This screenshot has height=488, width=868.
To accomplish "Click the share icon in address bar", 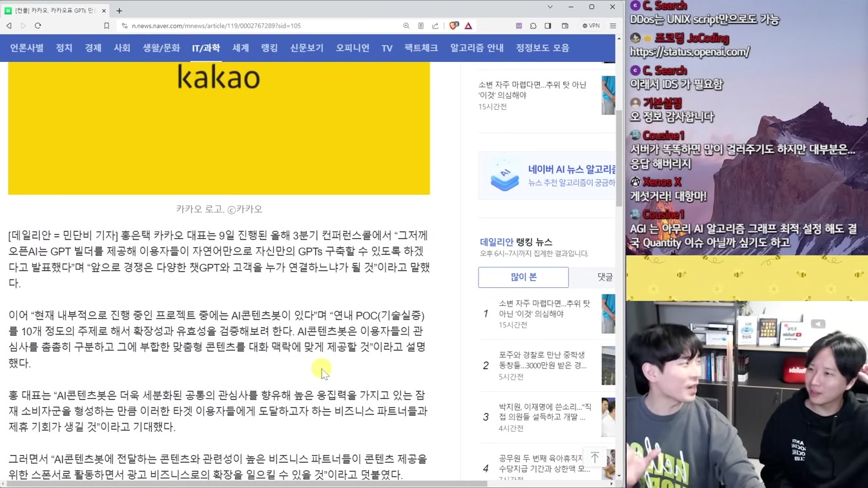I will [x=435, y=26].
